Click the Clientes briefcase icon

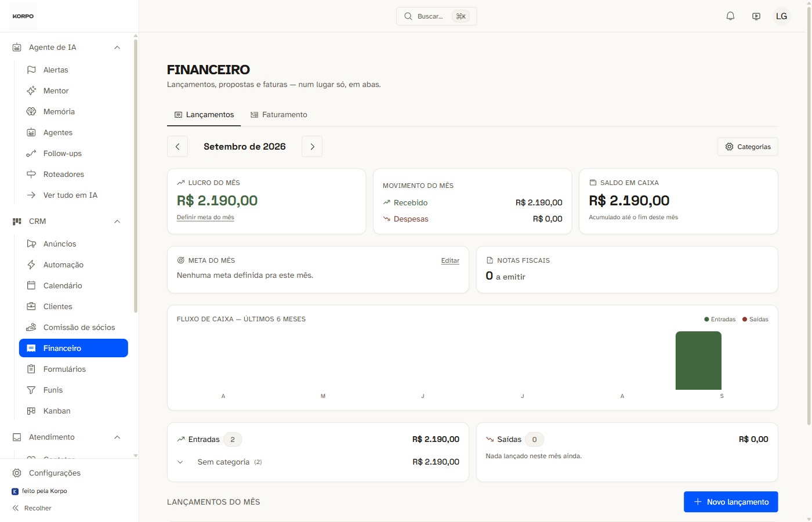point(31,306)
